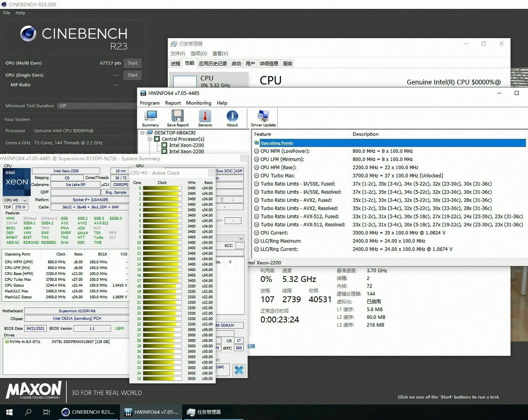
Task: Collapse the Central Processor(s) tree branch
Action: 150,139
